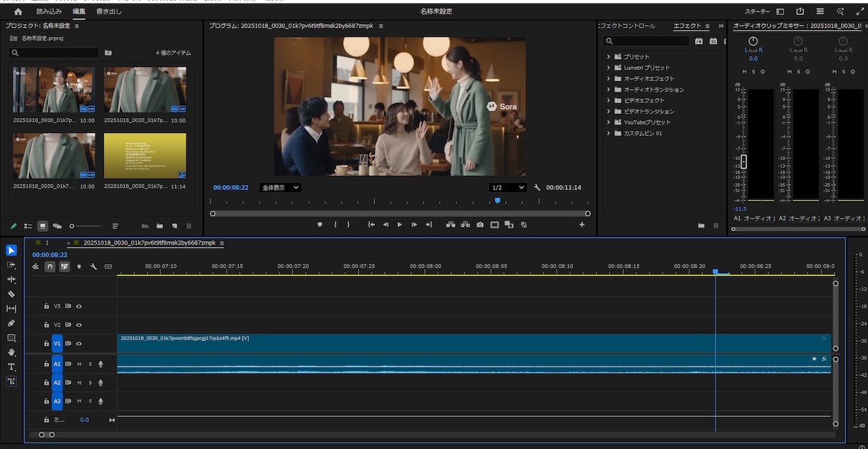Show hidden panel tabs (double chevron)

click(x=721, y=26)
